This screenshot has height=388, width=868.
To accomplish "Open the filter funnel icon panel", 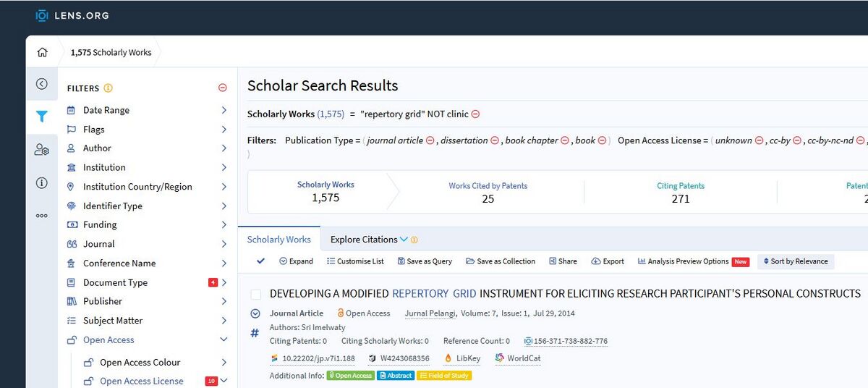I will (x=42, y=116).
